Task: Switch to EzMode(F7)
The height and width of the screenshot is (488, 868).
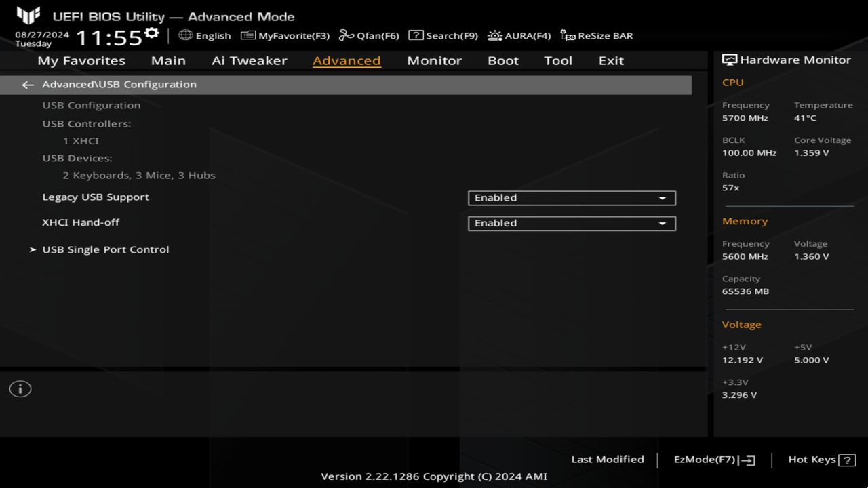Action: tap(714, 460)
